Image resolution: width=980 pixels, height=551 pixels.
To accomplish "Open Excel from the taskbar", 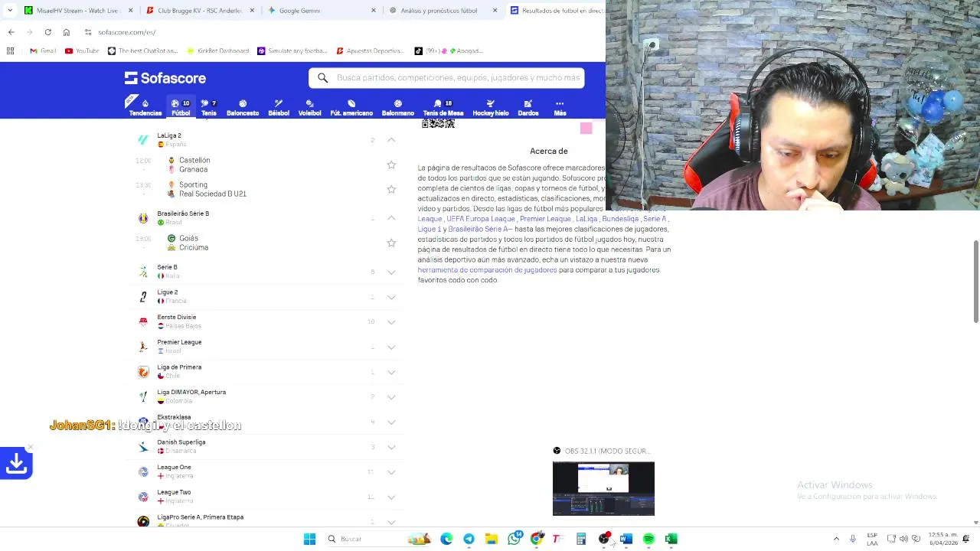I will pos(671,539).
